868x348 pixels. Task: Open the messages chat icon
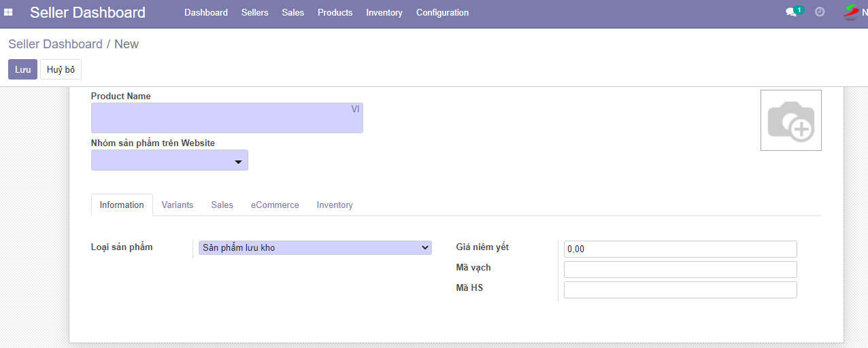pos(791,12)
